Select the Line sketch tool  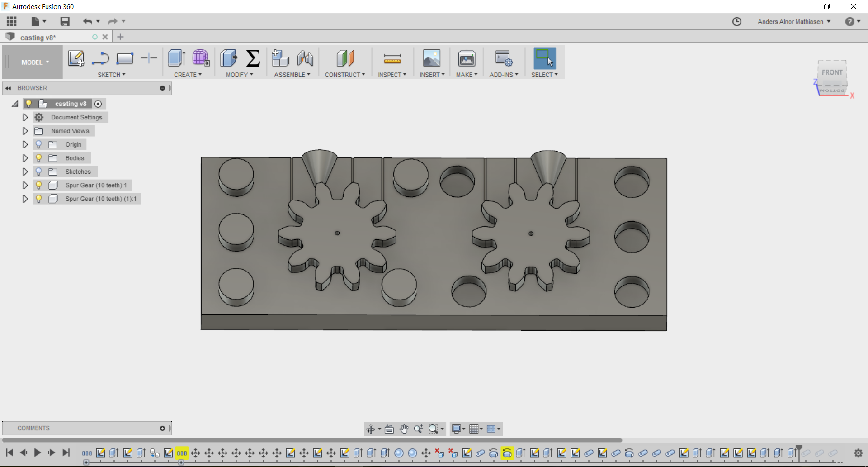coord(100,58)
